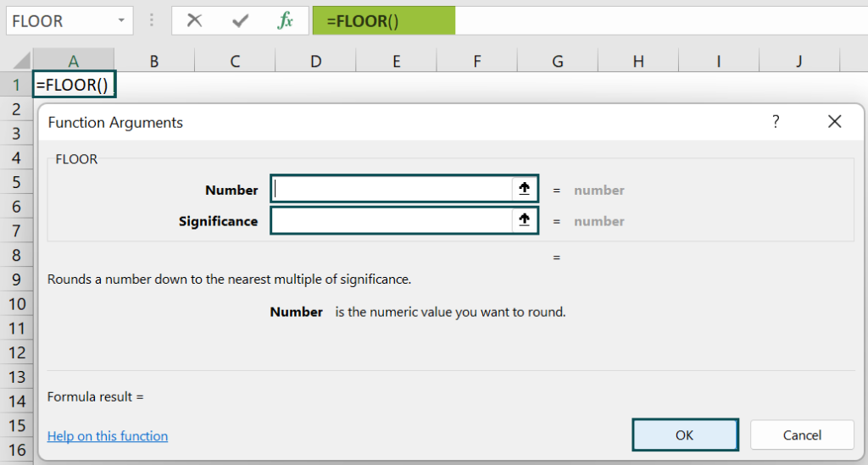The width and height of the screenshot is (868, 465).
Task: Select row 16 header
Action: tap(16, 450)
